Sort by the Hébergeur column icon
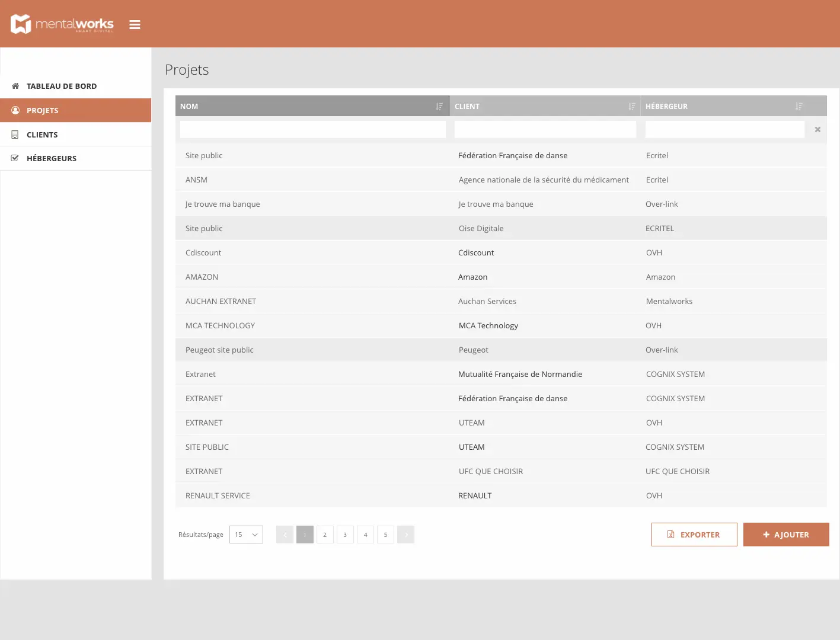 point(799,107)
